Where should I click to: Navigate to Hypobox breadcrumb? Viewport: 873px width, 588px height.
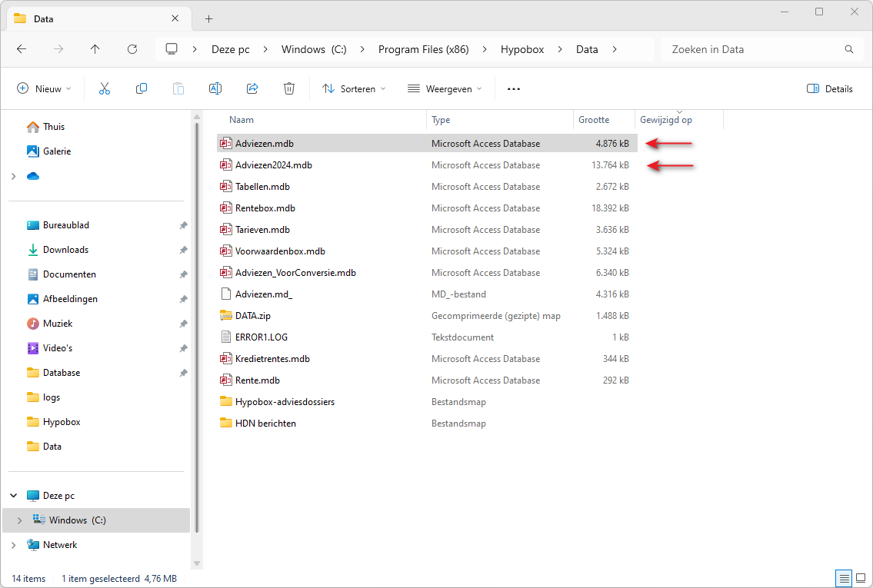(x=522, y=49)
